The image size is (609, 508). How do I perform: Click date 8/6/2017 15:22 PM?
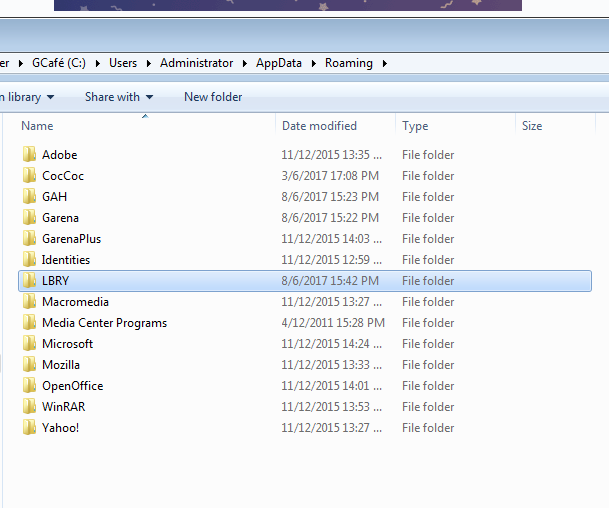pyautogui.click(x=330, y=217)
